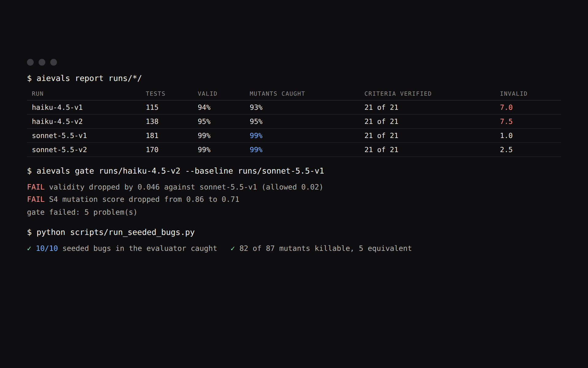Click the 94% valid value
The height and width of the screenshot is (368, 588).
click(204, 107)
